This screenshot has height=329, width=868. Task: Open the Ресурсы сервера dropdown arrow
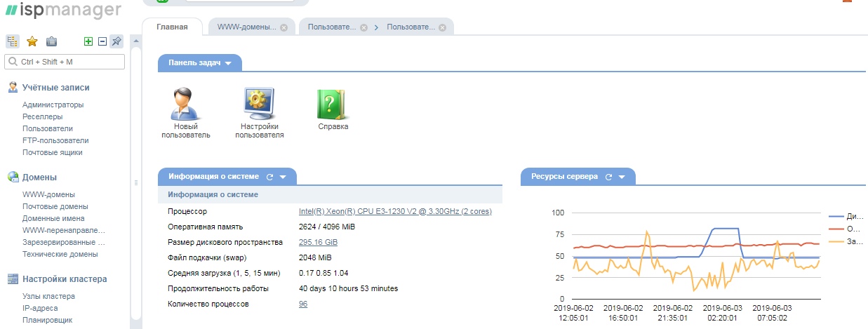pos(623,177)
